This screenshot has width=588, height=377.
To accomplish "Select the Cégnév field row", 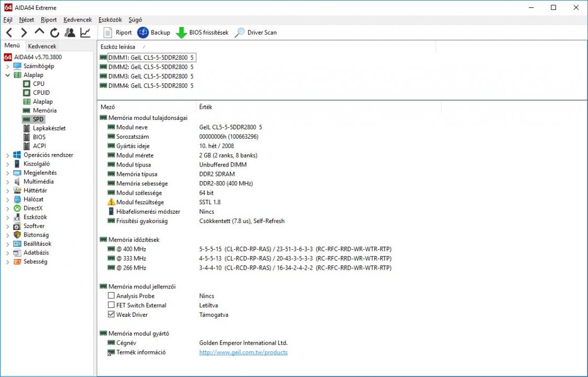I will click(x=197, y=343).
